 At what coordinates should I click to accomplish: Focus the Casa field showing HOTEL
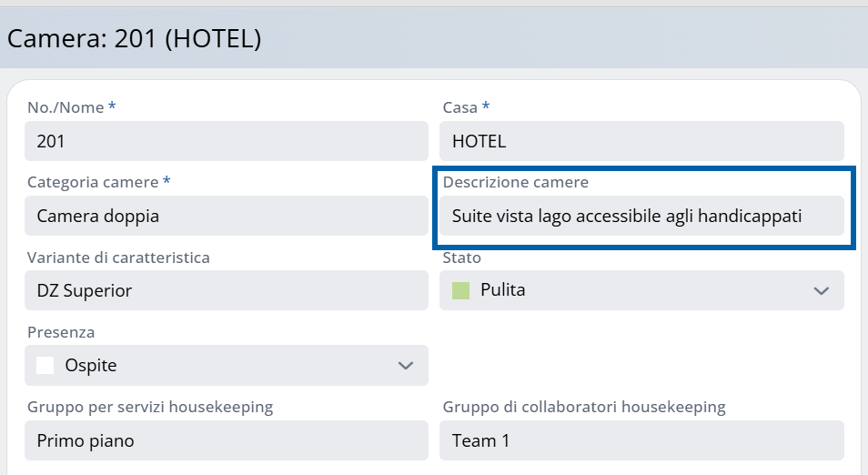(641, 141)
